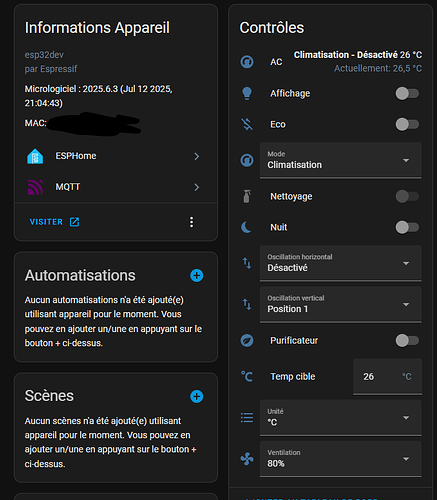The width and height of the screenshot is (437, 500).
Task: Click the Affichage light bulb icon
Action: click(x=247, y=93)
